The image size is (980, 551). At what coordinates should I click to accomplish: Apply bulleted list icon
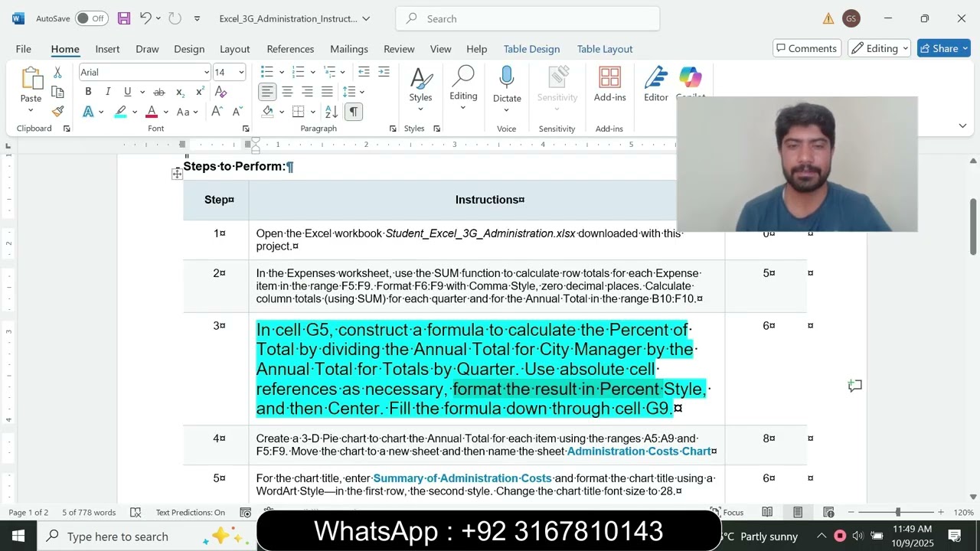point(266,72)
